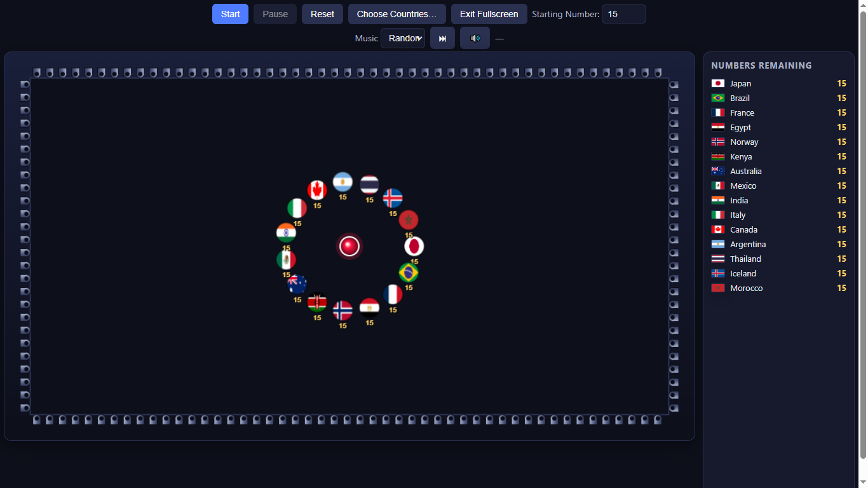Screen dimensions: 868x488
Task: Select the Thailand flag ball in the circle
Action: point(369,184)
